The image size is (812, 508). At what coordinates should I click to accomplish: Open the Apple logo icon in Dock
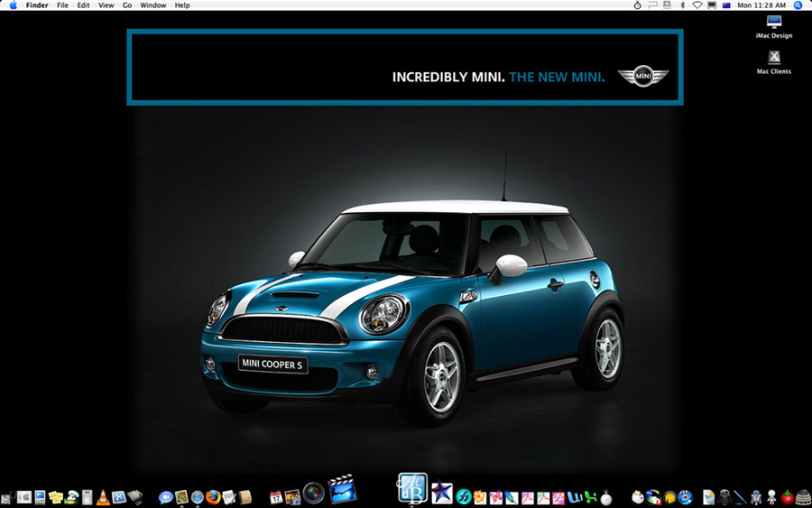(x=24, y=498)
